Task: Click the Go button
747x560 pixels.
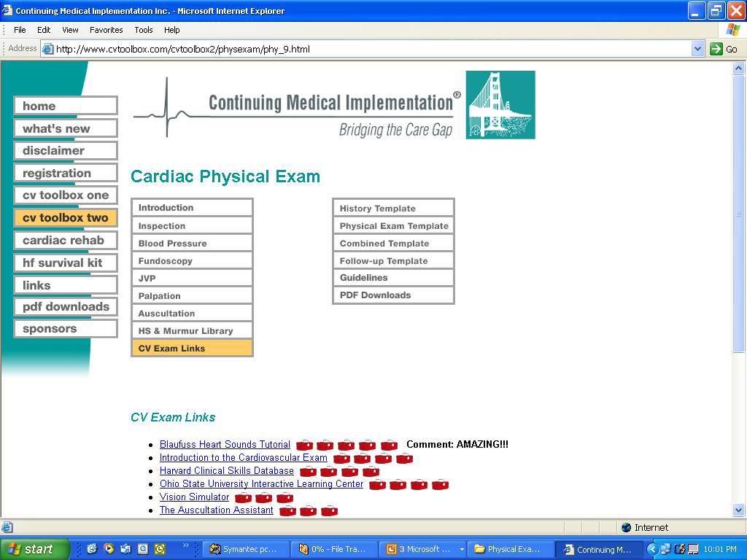Action: click(x=724, y=49)
